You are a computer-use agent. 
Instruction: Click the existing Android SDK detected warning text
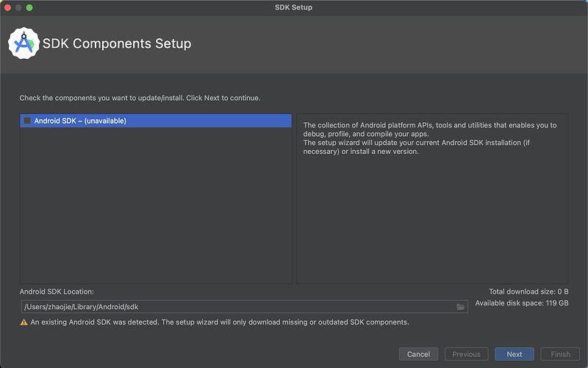220,322
